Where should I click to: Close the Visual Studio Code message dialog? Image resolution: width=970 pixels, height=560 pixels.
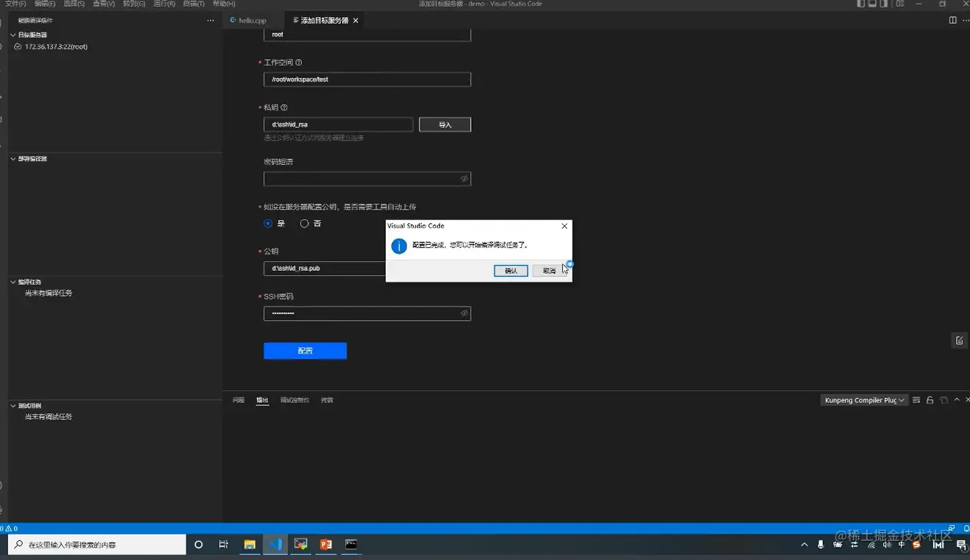point(564,226)
